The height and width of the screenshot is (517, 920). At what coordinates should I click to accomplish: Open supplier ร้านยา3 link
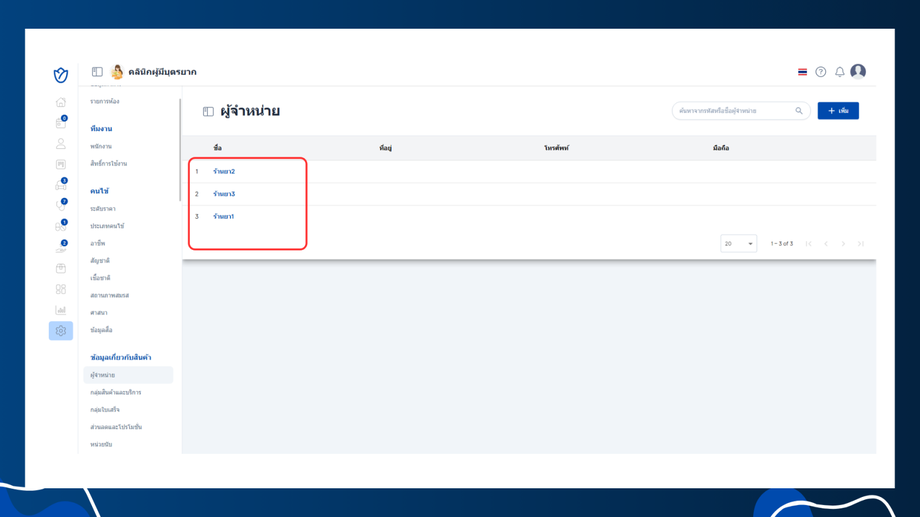click(x=224, y=194)
